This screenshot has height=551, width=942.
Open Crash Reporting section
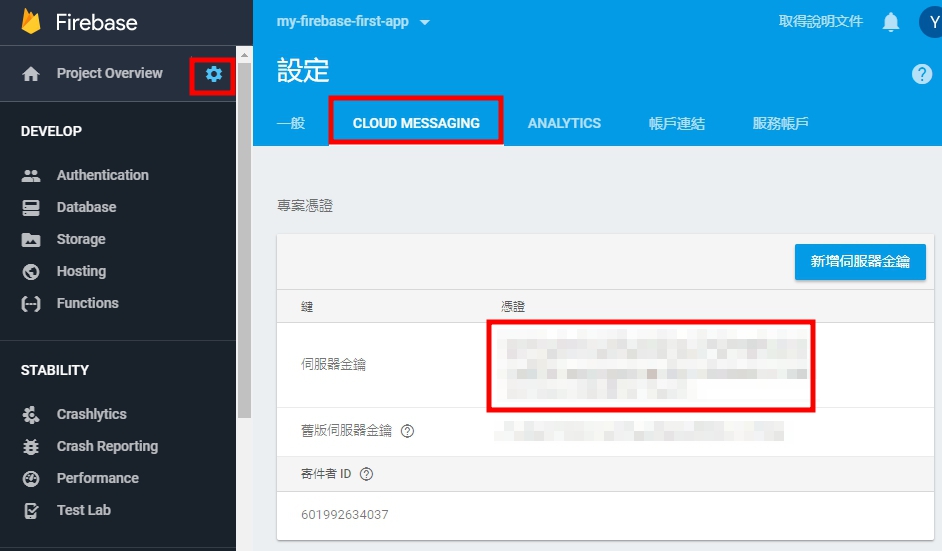pos(108,446)
